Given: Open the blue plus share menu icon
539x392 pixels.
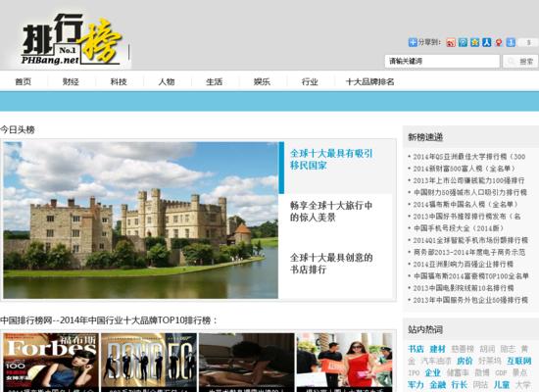Looking at the screenshot, I should pyautogui.click(x=413, y=42).
